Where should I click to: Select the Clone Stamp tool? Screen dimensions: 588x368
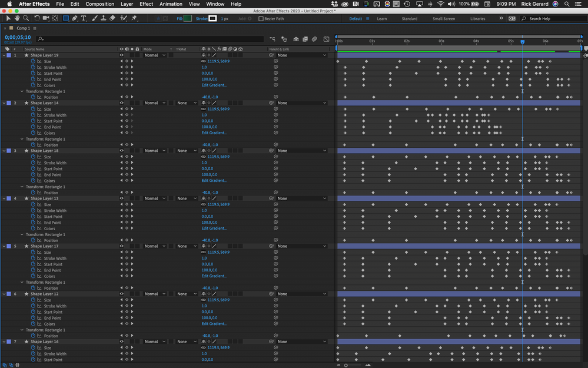point(104,18)
